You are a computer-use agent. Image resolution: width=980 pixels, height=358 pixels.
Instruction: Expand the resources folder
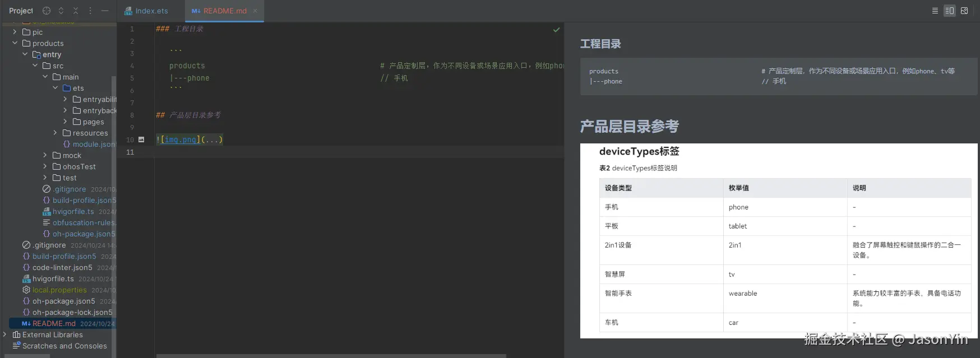tap(55, 133)
